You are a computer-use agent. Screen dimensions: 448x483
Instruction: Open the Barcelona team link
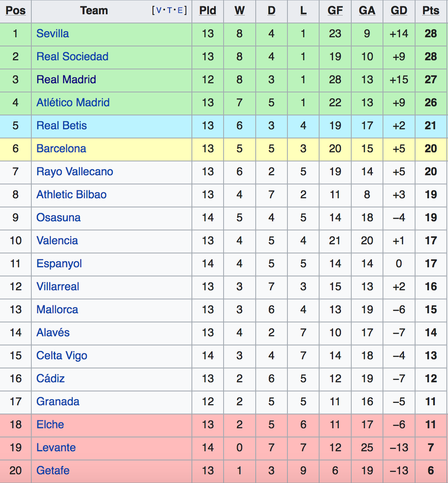61,148
